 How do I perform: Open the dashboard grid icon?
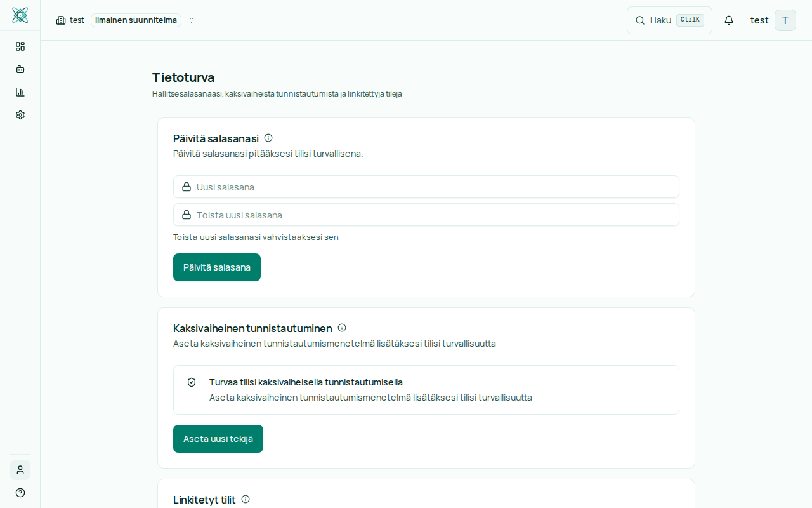click(x=20, y=46)
